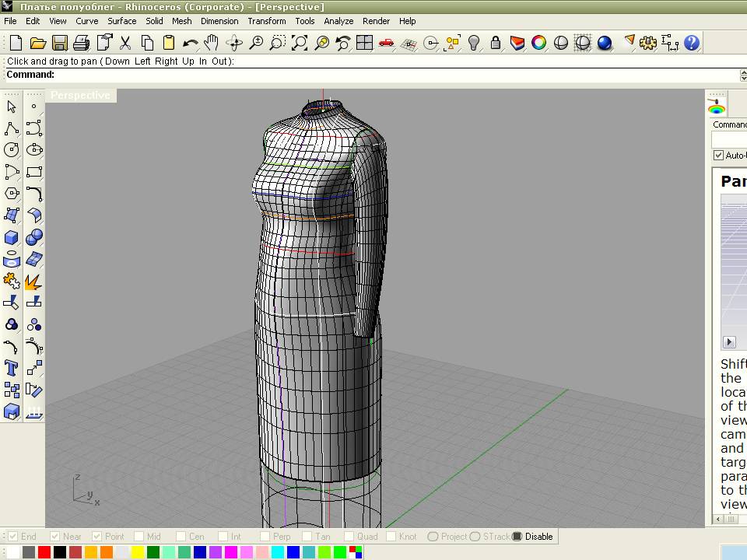Viewport: 747px width, 560px height.
Task: Open the Surface menu
Action: (x=121, y=21)
